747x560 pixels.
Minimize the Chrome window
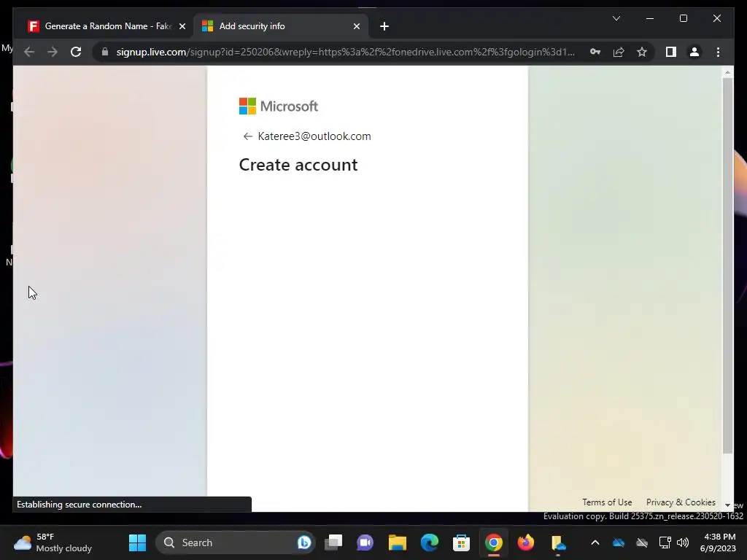(x=650, y=18)
